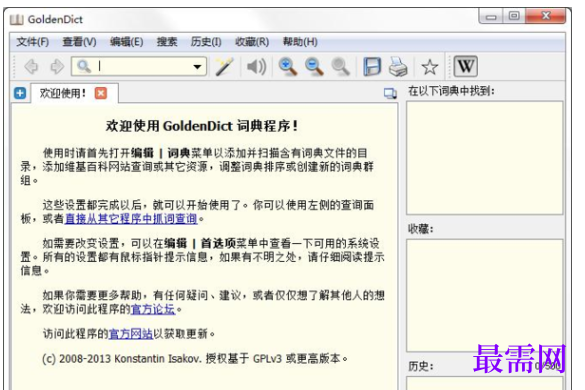This screenshot has height=390, width=585.
Task: Open the 收藏(R) menu
Action: [252, 41]
